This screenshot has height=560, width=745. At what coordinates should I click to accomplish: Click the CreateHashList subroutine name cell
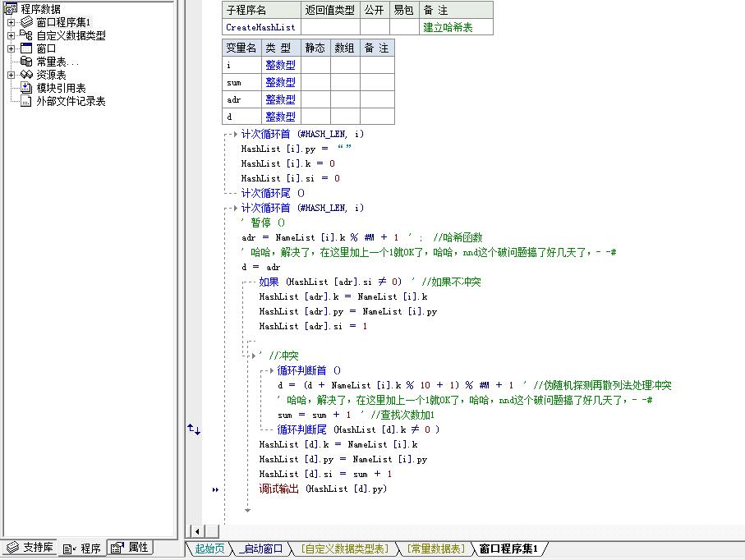tap(261, 27)
